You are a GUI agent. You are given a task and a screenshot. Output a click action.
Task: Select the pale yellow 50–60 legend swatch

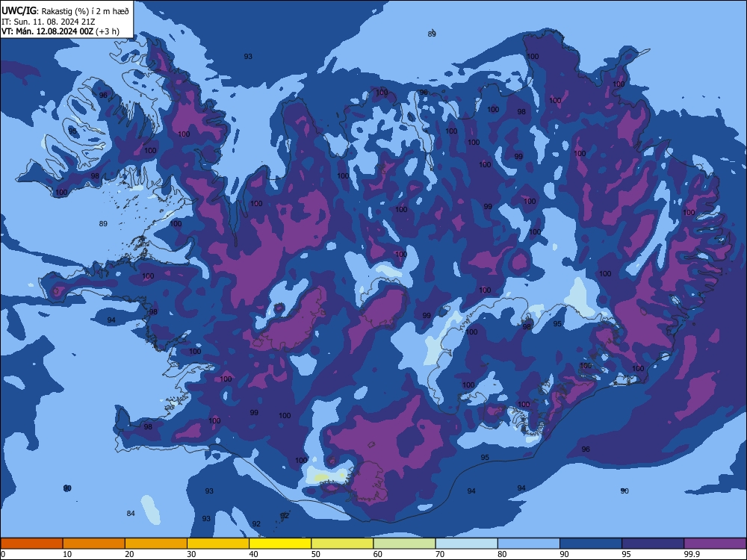click(342, 544)
